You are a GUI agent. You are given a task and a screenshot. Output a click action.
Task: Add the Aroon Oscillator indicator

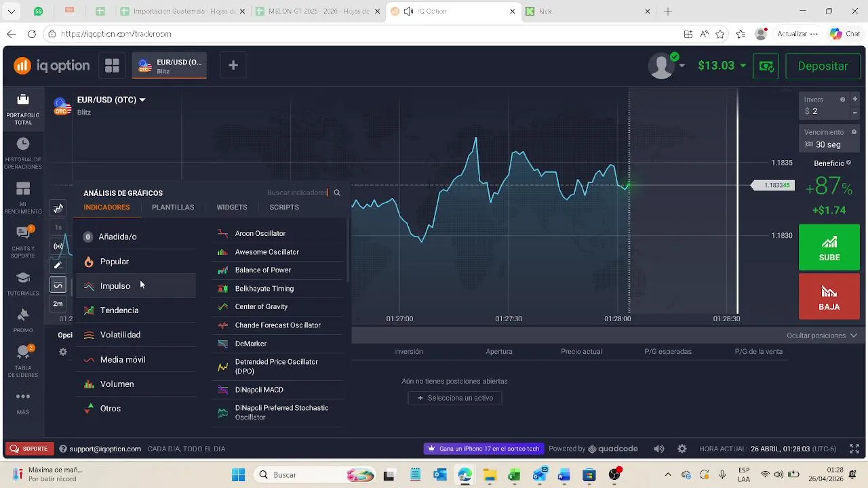pyautogui.click(x=278, y=233)
